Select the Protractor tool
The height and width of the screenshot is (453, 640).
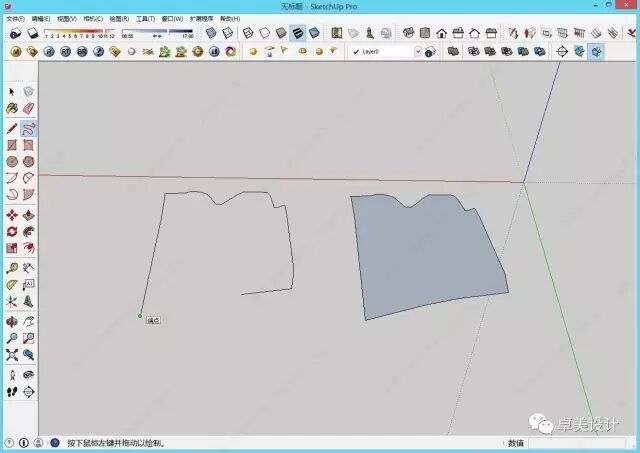click(x=12, y=284)
